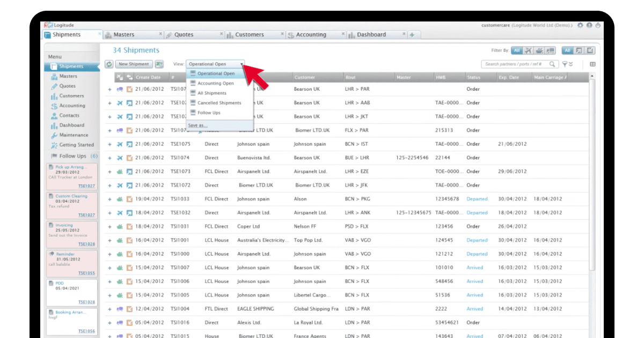Open TSE1056 link in Booking card
644x338 pixels.
click(x=86, y=331)
